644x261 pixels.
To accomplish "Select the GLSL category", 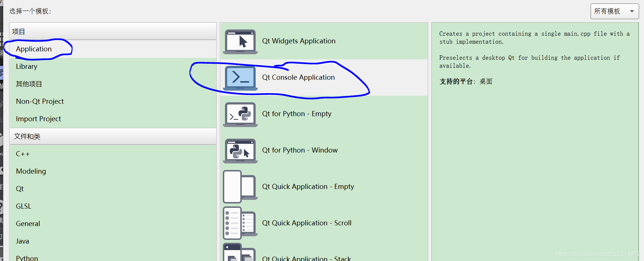I will [113, 206].
